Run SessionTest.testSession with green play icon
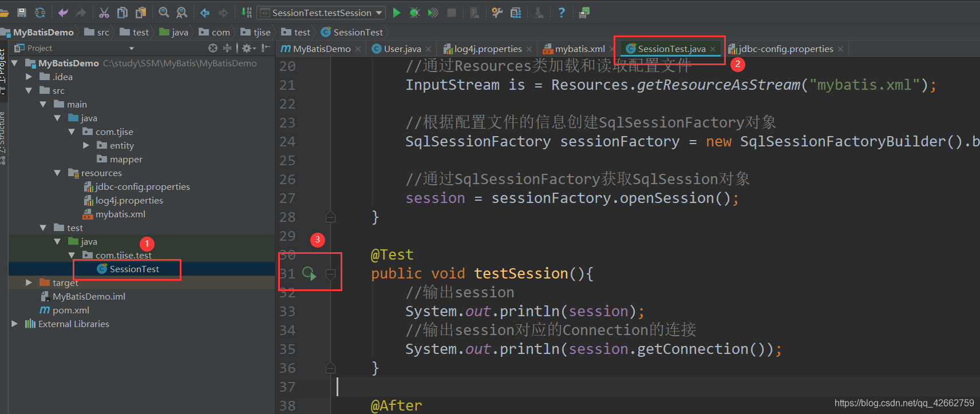Screen dimensions: 980x414 click(397, 13)
